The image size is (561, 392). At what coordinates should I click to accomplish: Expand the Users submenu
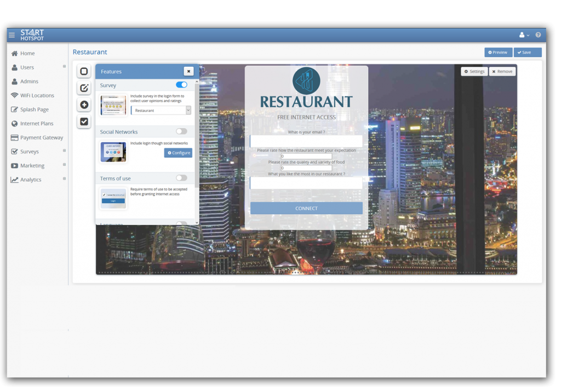click(65, 66)
